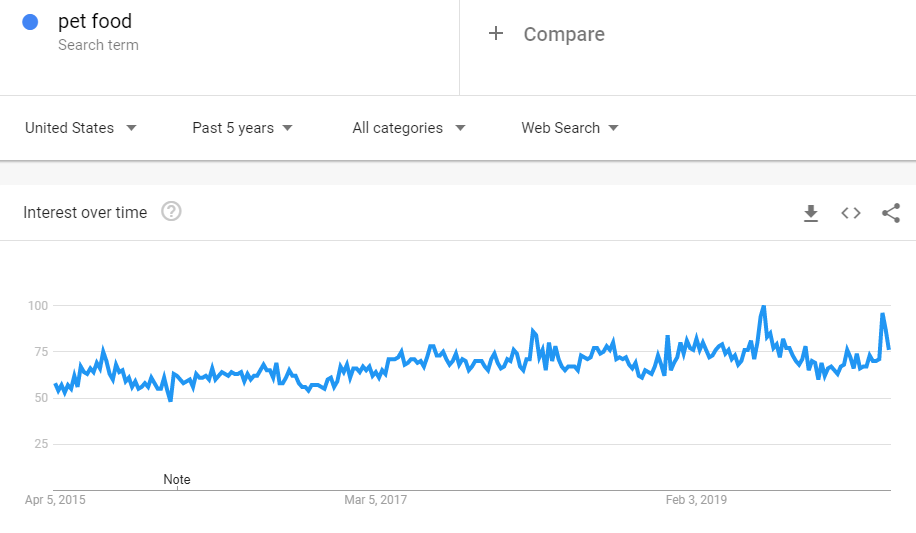Click the plus icon before Compare

tap(495, 34)
